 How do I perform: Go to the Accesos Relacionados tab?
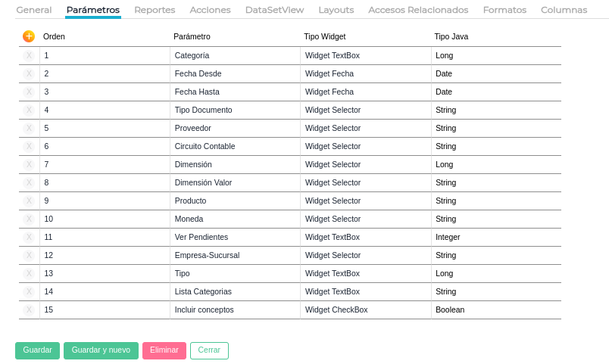(418, 10)
